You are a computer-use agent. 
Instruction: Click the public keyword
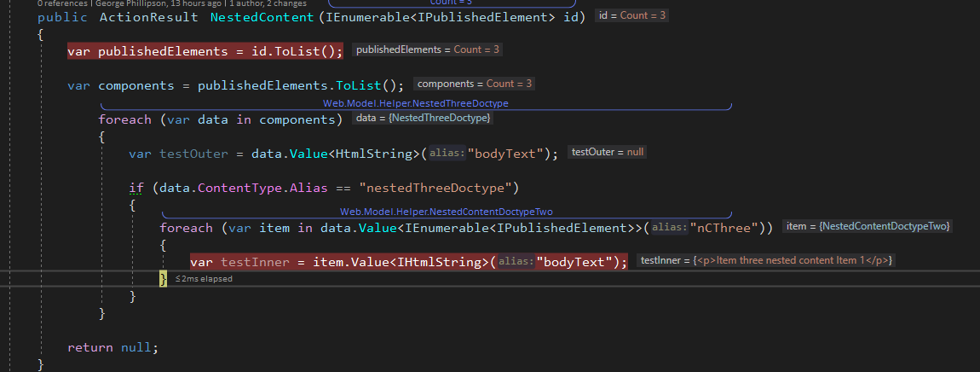coord(62,17)
